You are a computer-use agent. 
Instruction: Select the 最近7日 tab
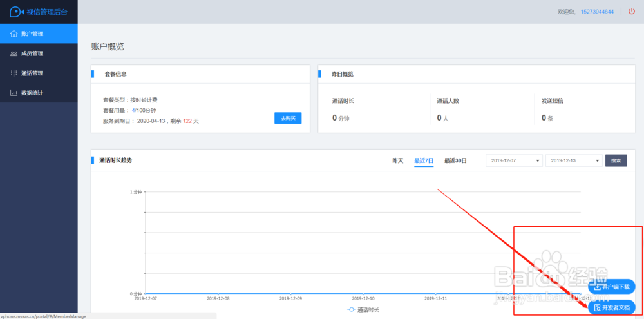424,160
